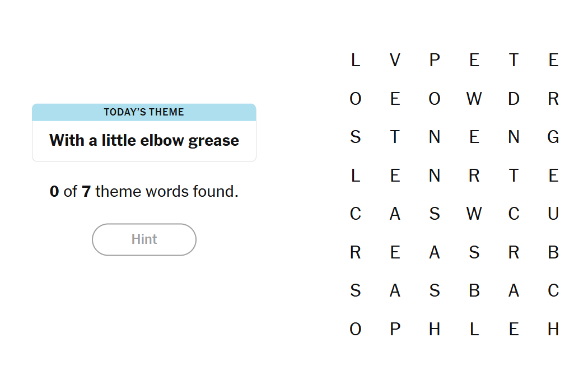
Task: Tap the L in the top-left corner
Action: point(356,60)
